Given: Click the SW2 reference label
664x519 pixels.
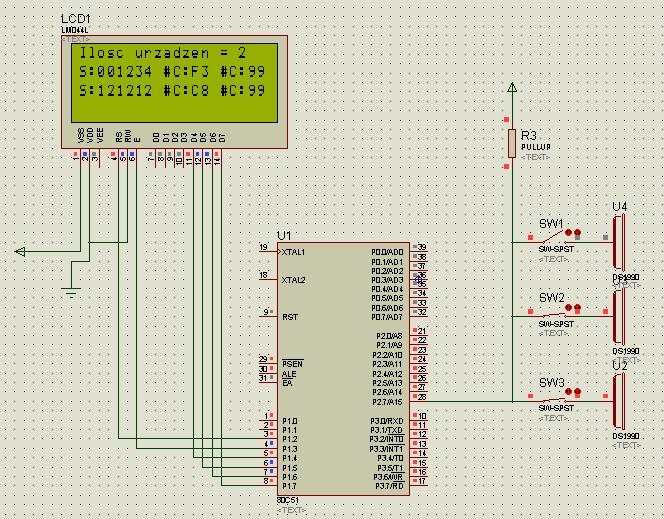Looking at the screenshot, I should click(x=552, y=298).
